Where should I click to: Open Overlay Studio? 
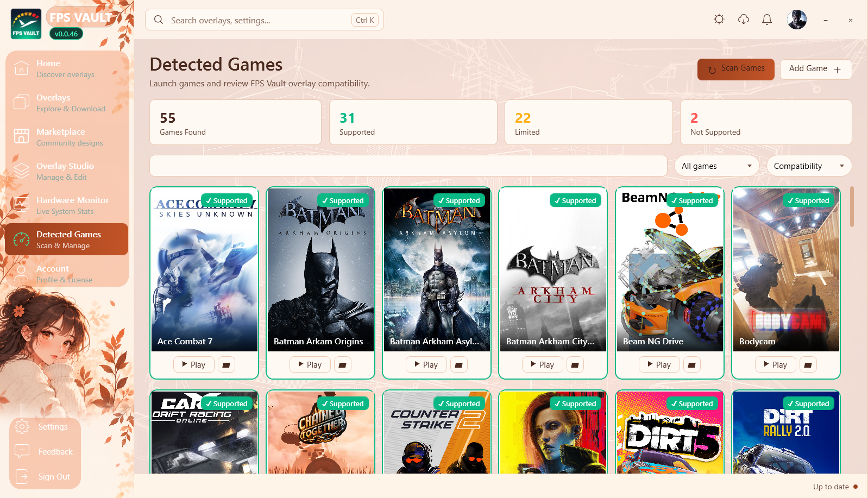[x=67, y=171]
